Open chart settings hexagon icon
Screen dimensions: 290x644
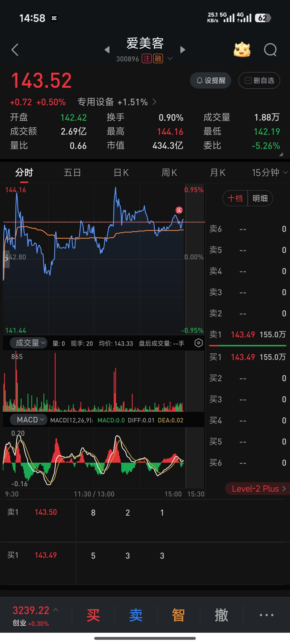click(x=198, y=343)
